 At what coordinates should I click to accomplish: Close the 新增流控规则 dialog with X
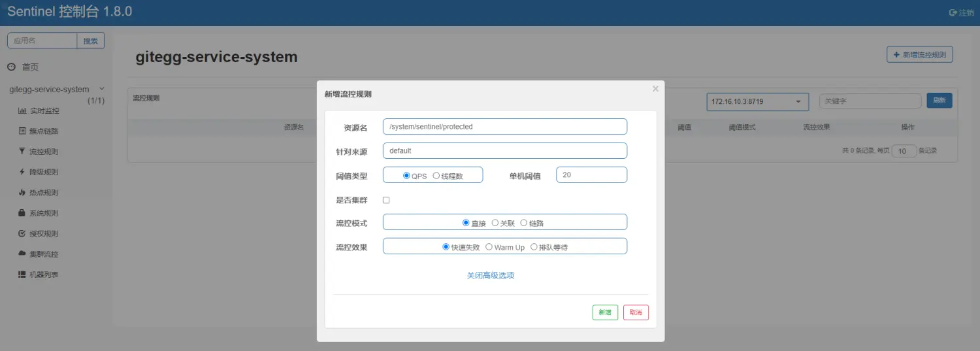click(655, 89)
